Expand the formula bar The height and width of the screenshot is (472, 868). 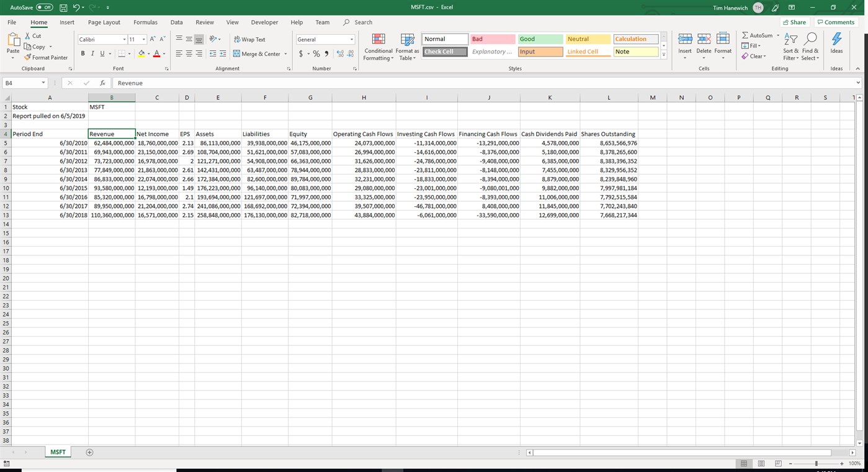click(859, 83)
